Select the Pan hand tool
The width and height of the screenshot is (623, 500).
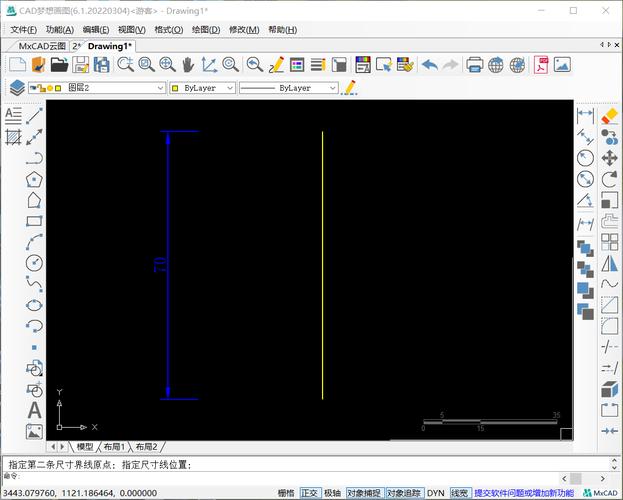[187, 65]
